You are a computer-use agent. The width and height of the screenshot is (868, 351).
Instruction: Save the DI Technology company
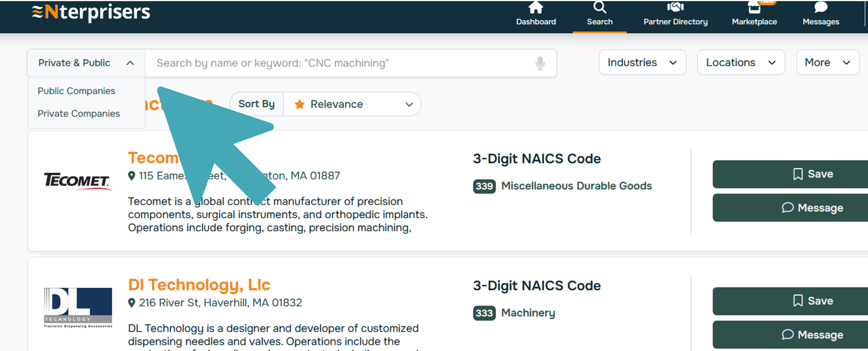click(x=790, y=301)
